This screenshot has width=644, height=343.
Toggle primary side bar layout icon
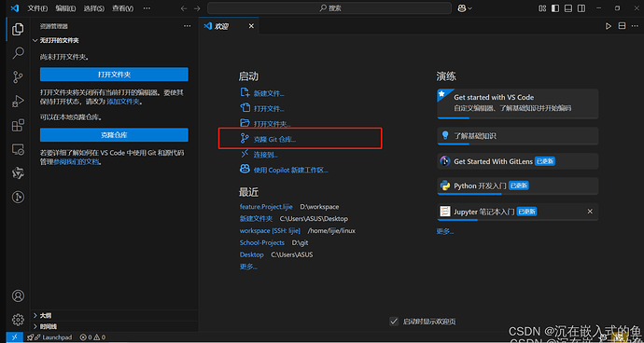[x=555, y=8]
